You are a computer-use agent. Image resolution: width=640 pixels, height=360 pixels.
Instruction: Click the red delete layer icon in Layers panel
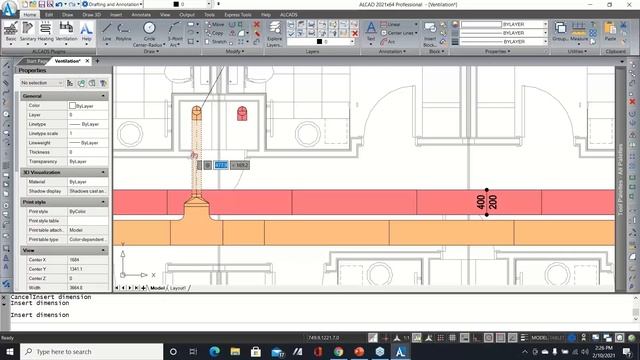click(x=355, y=33)
